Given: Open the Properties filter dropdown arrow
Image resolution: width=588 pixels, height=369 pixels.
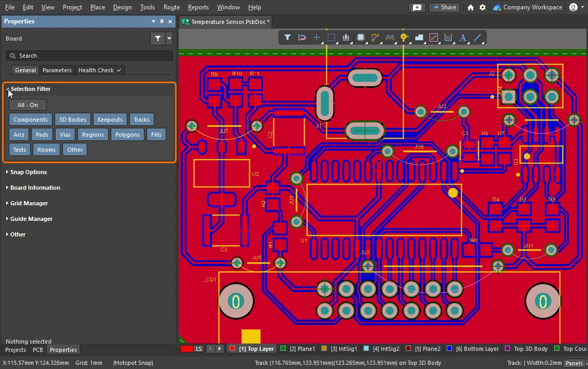Looking at the screenshot, I should [x=169, y=38].
